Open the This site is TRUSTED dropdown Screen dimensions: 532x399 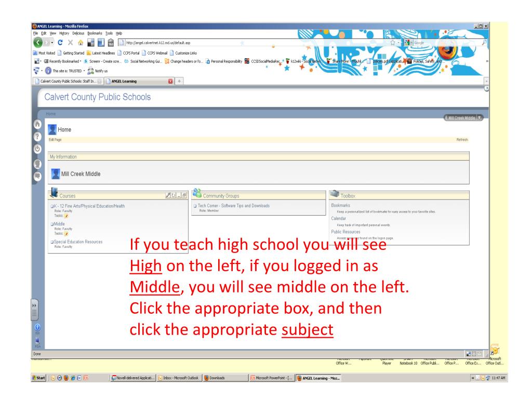pyautogui.click(x=65, y=71)
